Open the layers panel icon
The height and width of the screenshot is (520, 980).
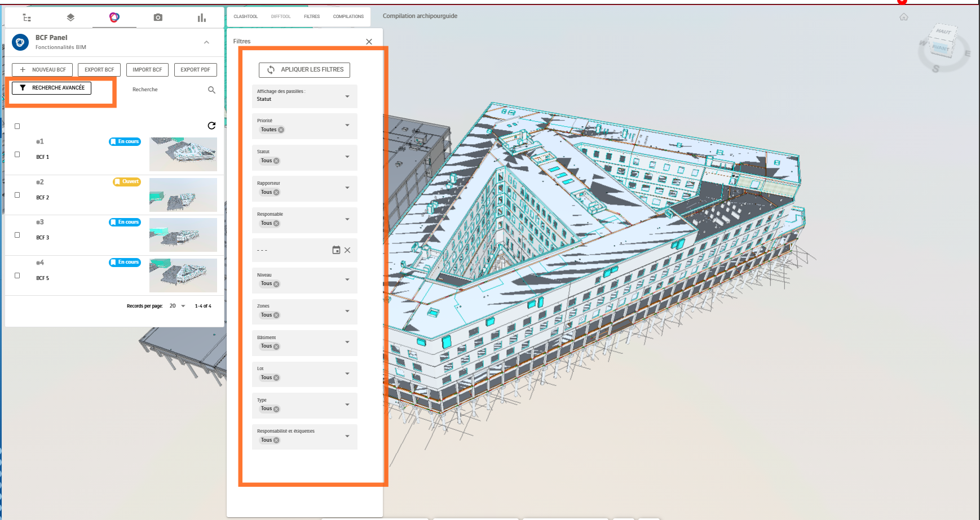(x=70, y=17)
